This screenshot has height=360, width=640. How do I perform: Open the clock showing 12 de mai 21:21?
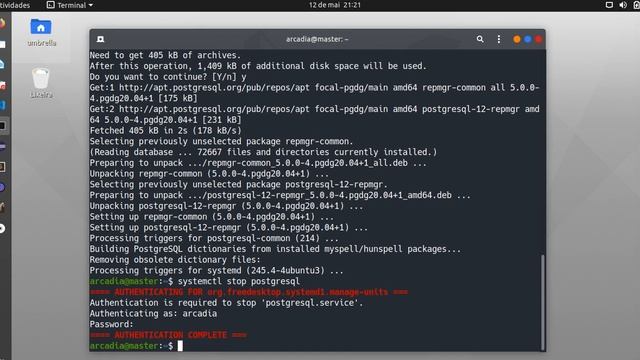335,5
